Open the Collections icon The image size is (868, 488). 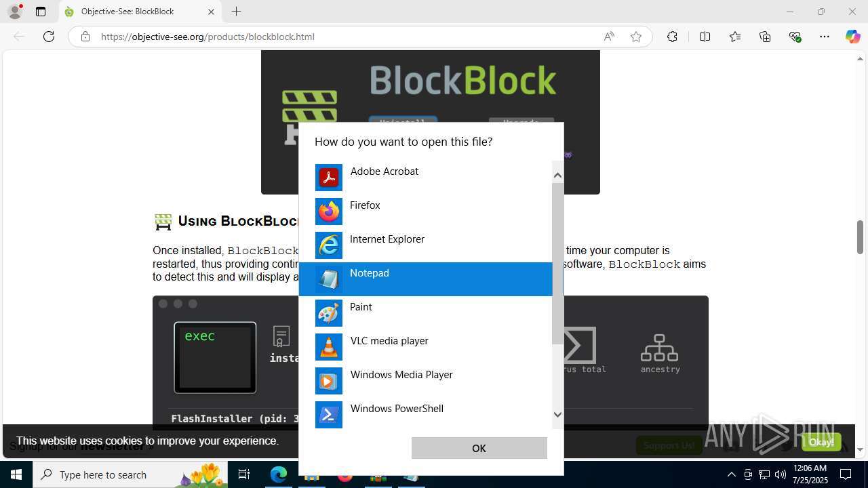765,37
